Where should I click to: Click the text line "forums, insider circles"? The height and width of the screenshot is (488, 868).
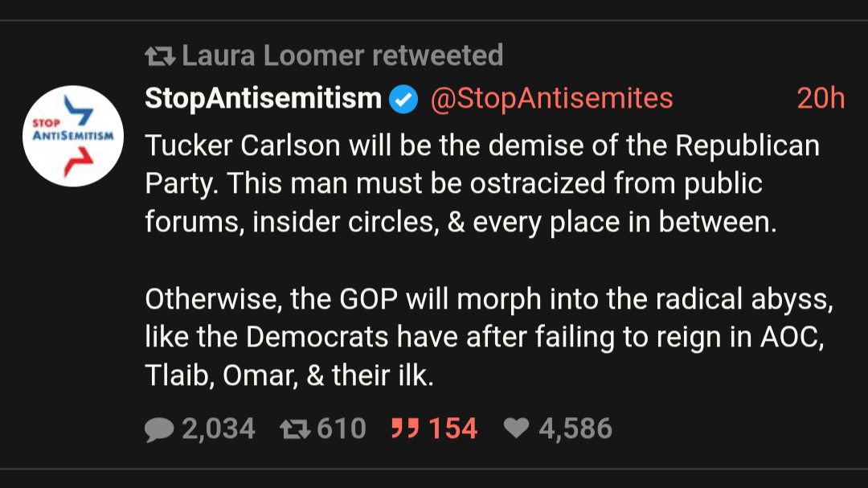click(x=461, y=222)
